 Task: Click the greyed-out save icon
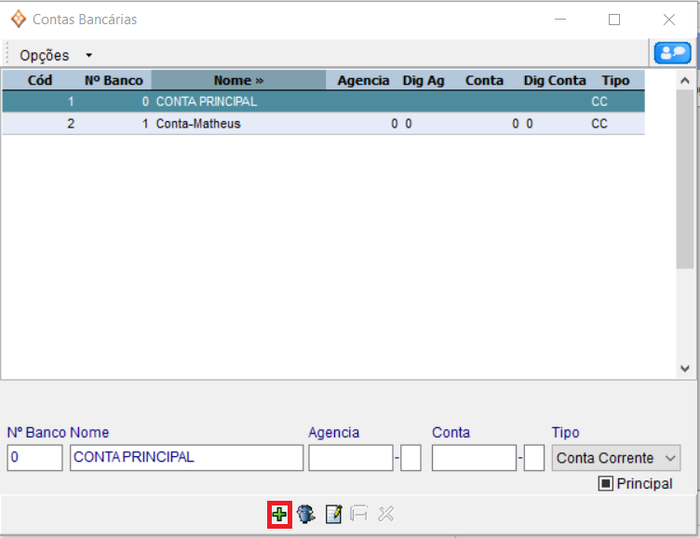pyautogui.click(x=359, y=514)
